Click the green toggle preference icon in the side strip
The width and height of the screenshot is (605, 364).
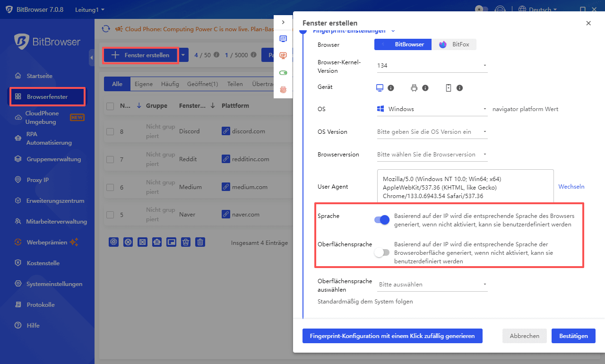[283, 72]
